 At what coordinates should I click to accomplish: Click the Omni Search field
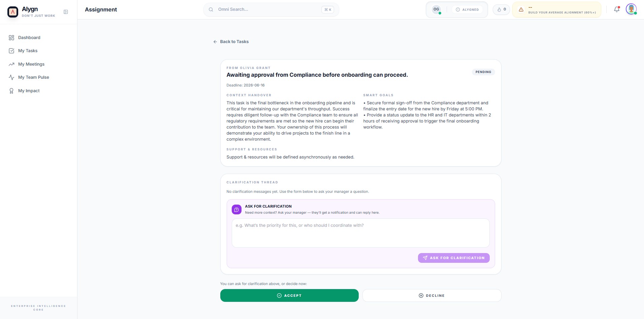pyautogui.click(x=271, y=9)
